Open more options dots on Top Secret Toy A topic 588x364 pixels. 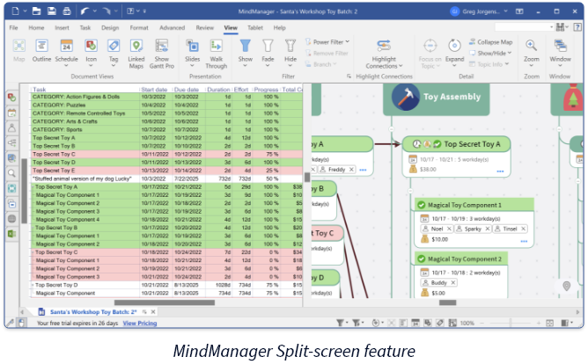(500, 171)
